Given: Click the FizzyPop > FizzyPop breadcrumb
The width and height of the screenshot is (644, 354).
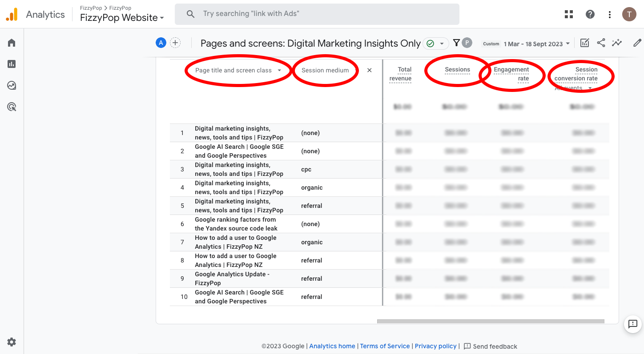Looking at the screenshot, I should tap(105, 8).
